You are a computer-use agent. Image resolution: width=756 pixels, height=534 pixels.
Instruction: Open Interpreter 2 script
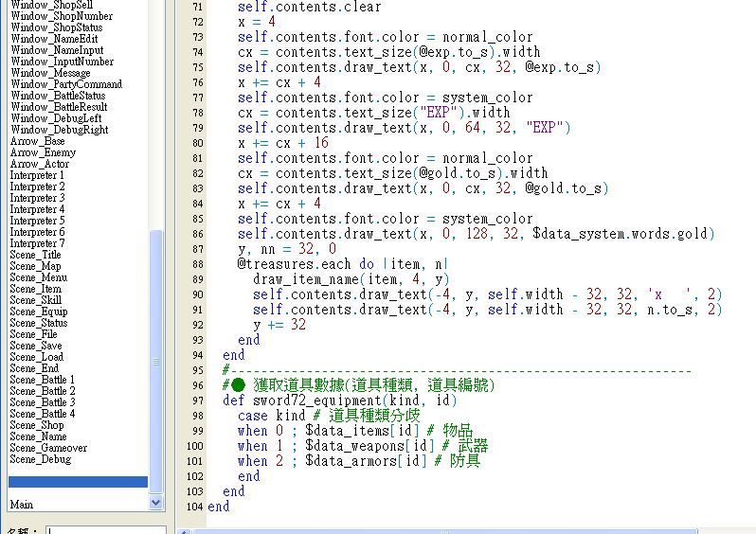tap(37, 187)
